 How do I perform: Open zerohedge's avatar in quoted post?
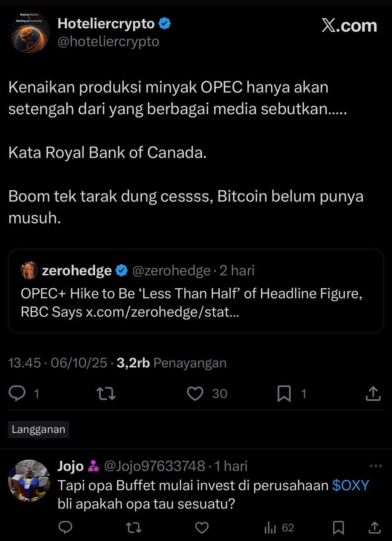(x=29, y=270)
